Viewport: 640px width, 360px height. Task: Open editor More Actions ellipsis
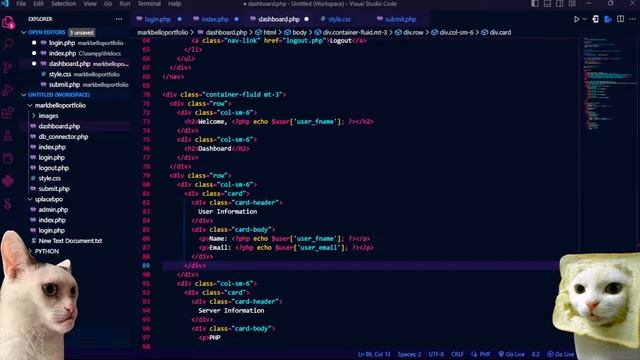coord(633,19)
